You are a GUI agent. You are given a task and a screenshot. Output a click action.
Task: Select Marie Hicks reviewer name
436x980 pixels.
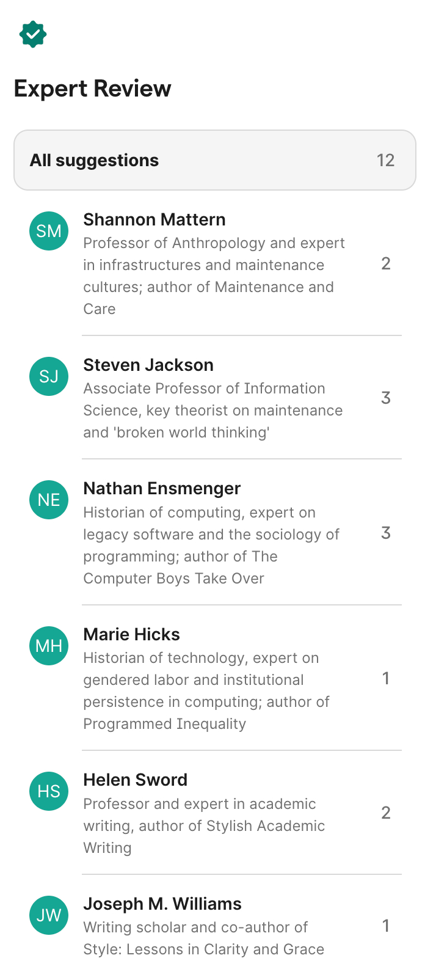[131, 635]
